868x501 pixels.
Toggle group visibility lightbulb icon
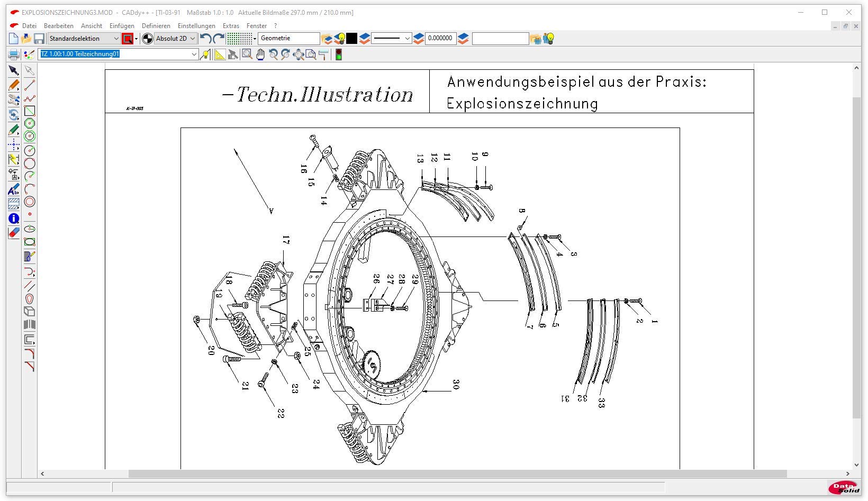click(549, 39)
